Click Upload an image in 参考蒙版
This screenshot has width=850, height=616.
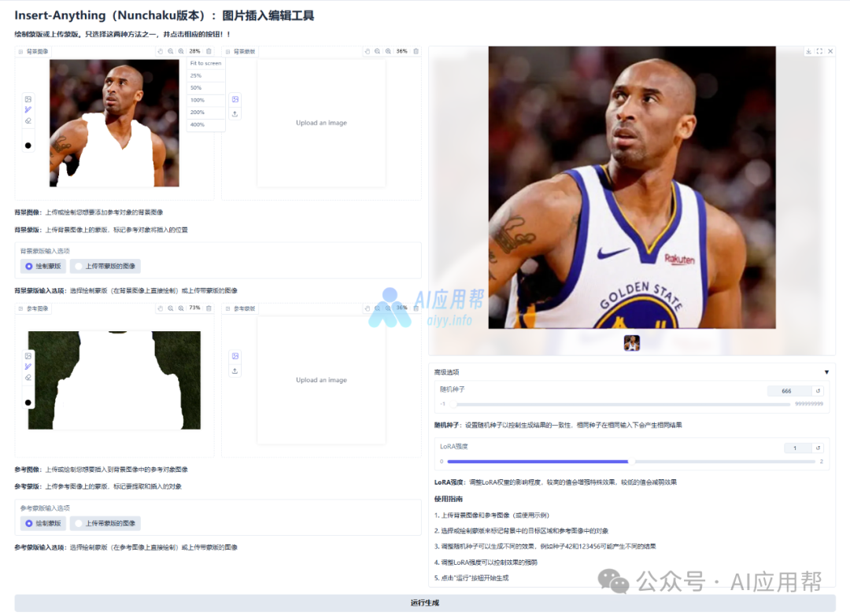[321, 380]
